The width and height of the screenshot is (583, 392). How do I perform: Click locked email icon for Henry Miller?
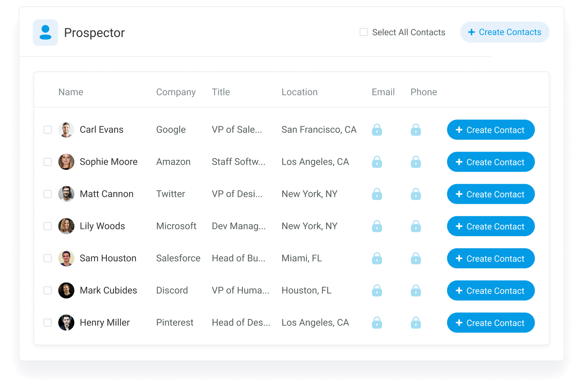pyautogui.click(x=377, y=322)
